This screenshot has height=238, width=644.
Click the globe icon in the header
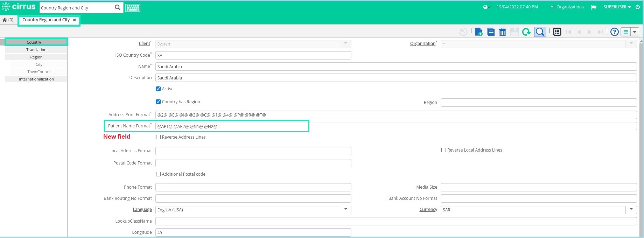click(x=485, y=7)
